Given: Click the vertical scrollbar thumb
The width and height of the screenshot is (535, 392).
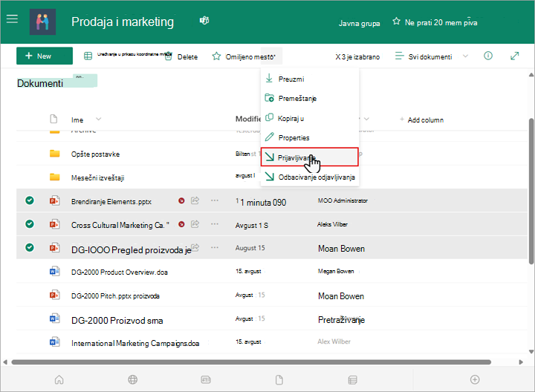Looking at the screenshot, I should [531, 191].
